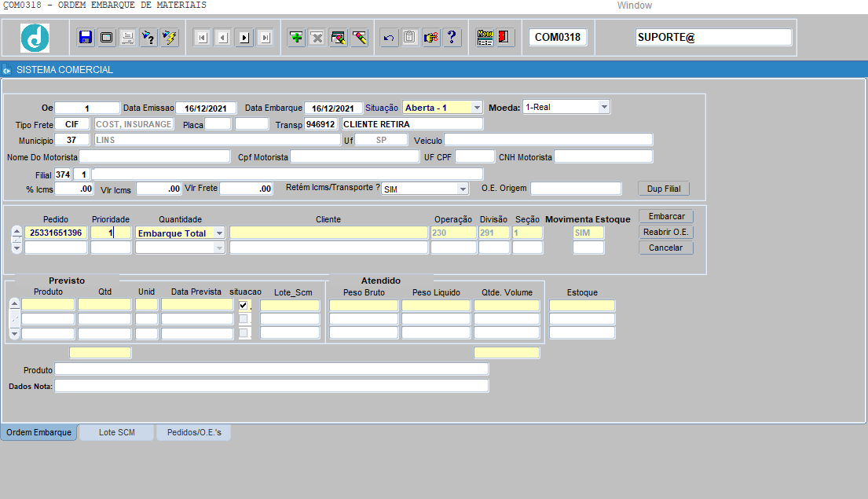868x499 pixels.
Task: Click the Municipio code field 37
Action: [x=72, y=140]
